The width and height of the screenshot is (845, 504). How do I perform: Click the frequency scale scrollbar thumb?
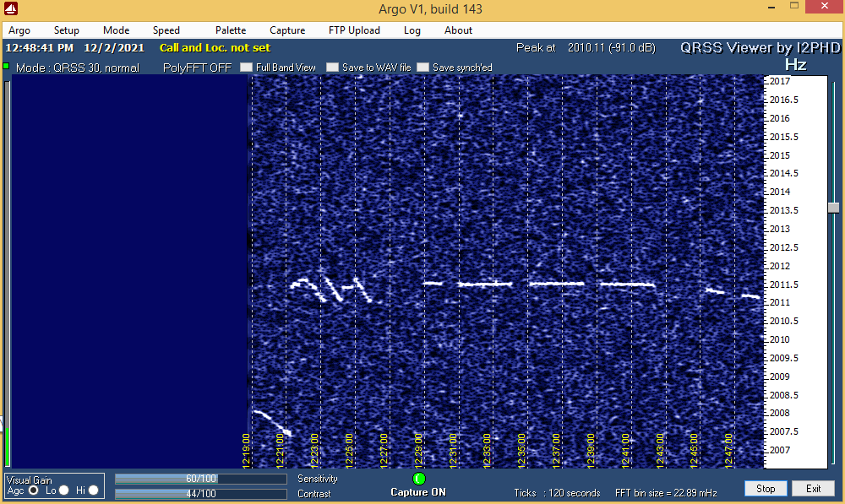tap(833, 208)
